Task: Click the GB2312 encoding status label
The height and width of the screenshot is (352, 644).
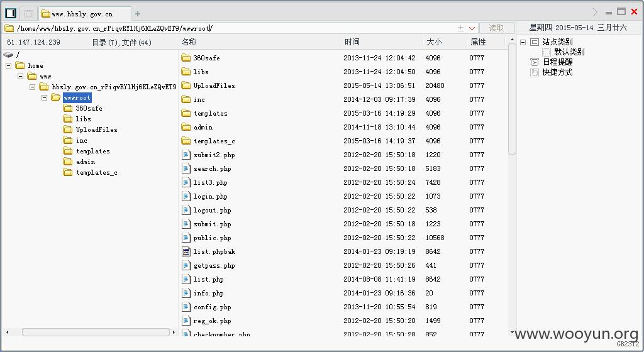Action: tap(628, 344)
